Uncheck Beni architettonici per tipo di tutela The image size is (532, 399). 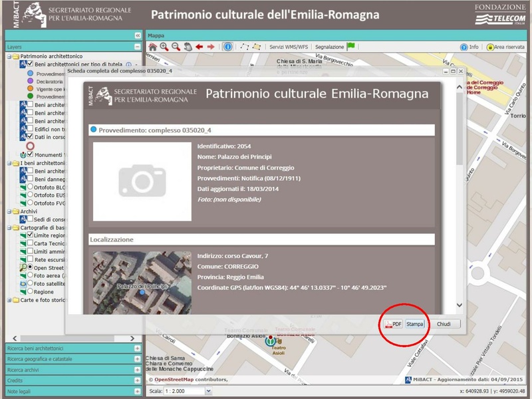click(x=29, y=64)
